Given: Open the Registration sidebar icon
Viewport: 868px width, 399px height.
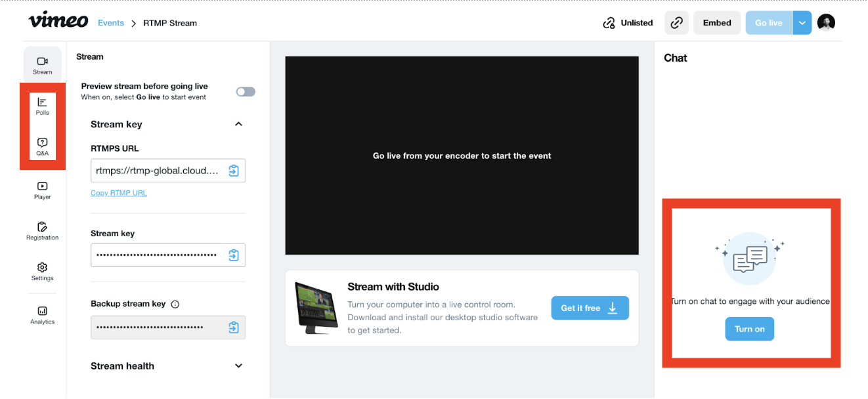Looking at the screenshot, I should point(42,230).
